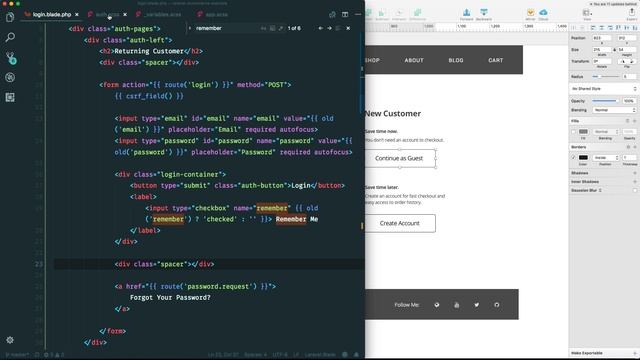Close the login.blade.php tab
The width and height of the screenshot is (640, 360).
click(x=77, y=14)
